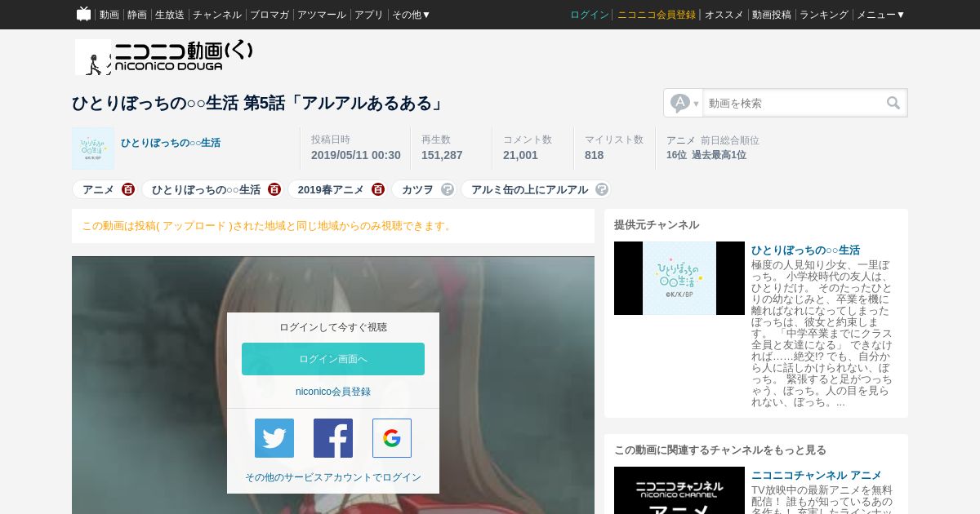980x514 pixels.
Task: Log in with the Facebook icon
Action: click(333, 438)
